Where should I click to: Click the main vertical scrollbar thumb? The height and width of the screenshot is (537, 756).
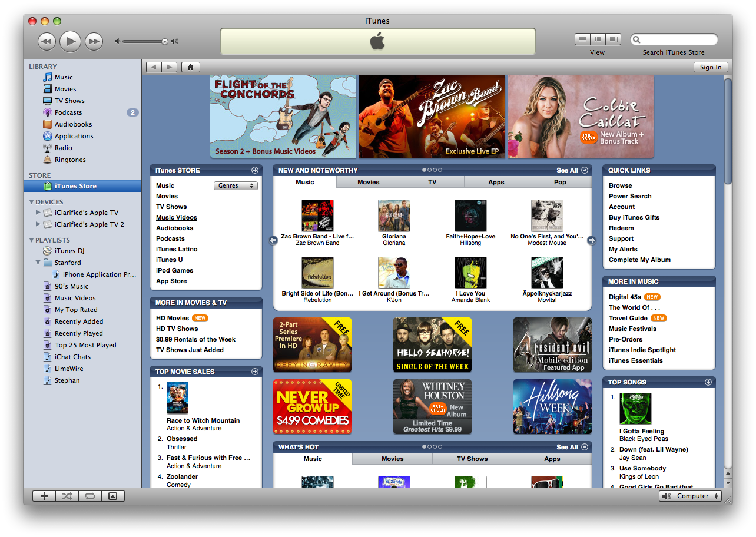[728, 131]
